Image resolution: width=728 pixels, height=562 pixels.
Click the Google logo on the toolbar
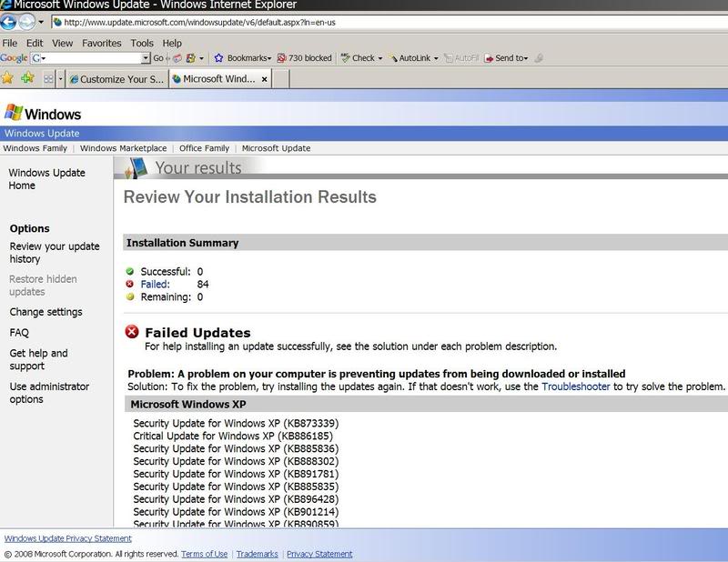point(14,58)
